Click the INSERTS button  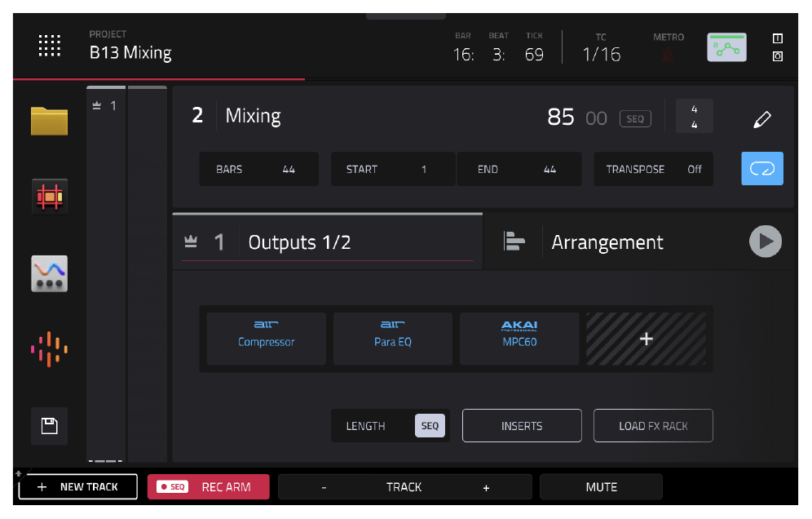(522, 426)
